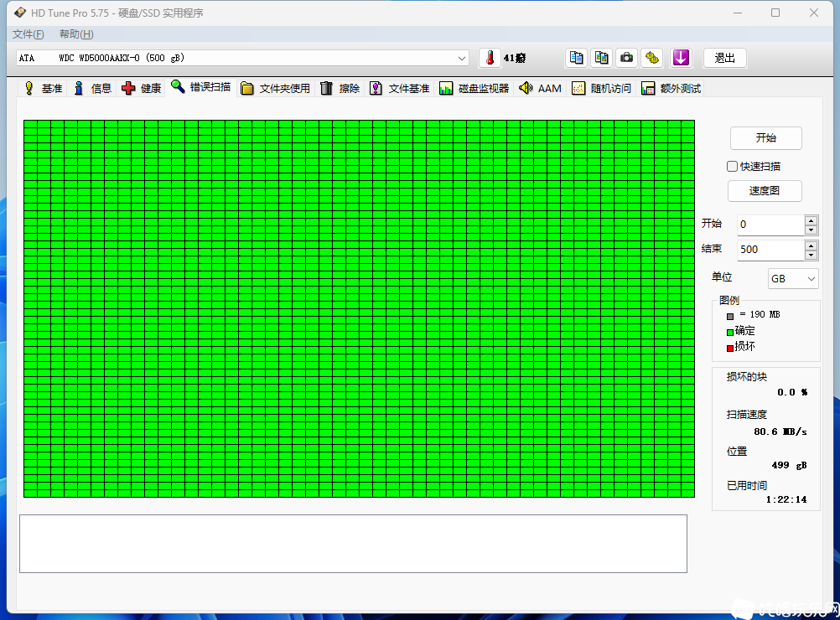Open the 基准 benchmark tab

pyautogui.click(x=43, y=88)
